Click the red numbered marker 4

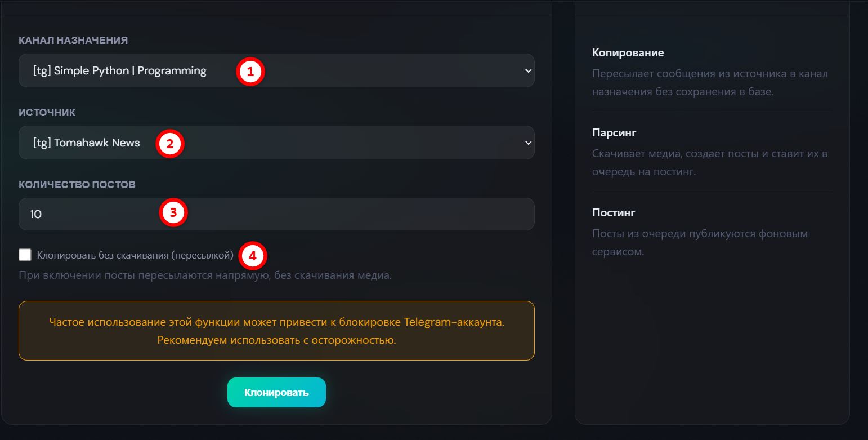coord(252,256)
